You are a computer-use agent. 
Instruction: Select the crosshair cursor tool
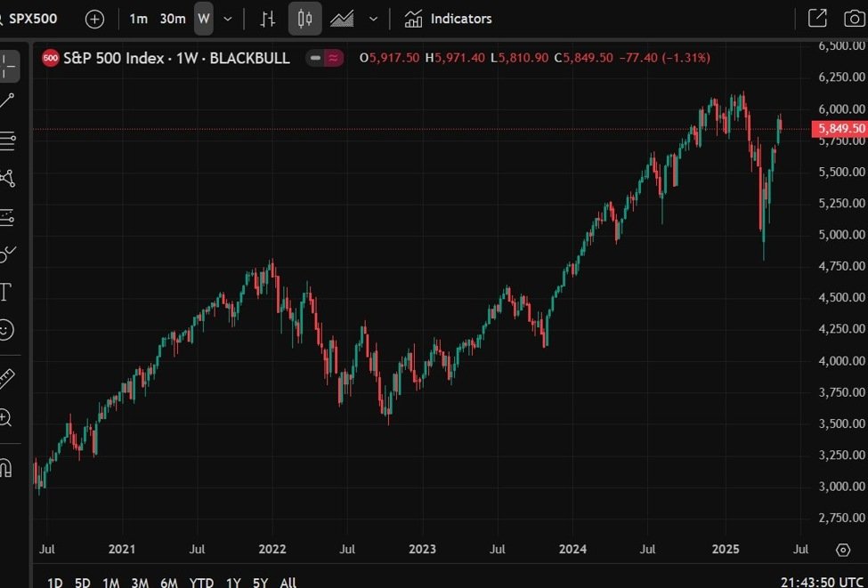[x=8, y=67]
